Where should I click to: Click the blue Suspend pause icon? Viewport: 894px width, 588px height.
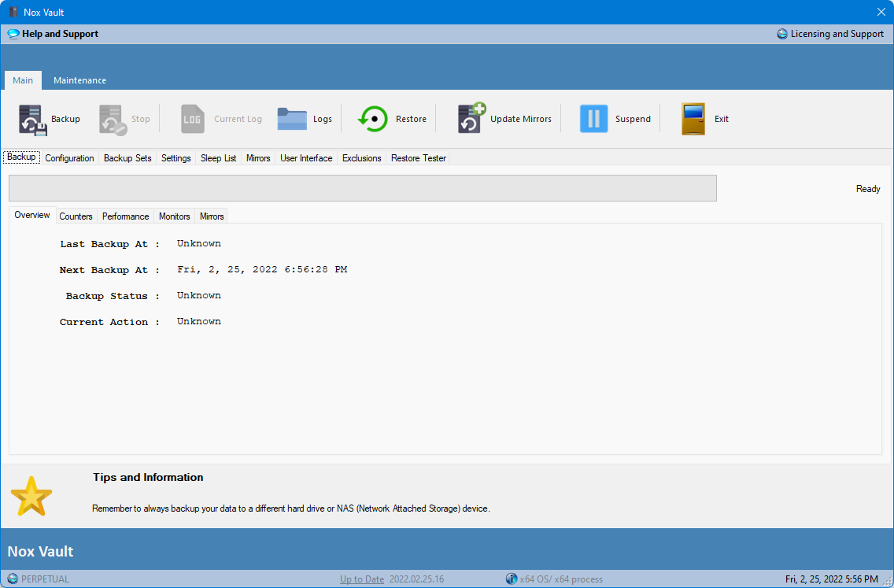pos(593,119)
